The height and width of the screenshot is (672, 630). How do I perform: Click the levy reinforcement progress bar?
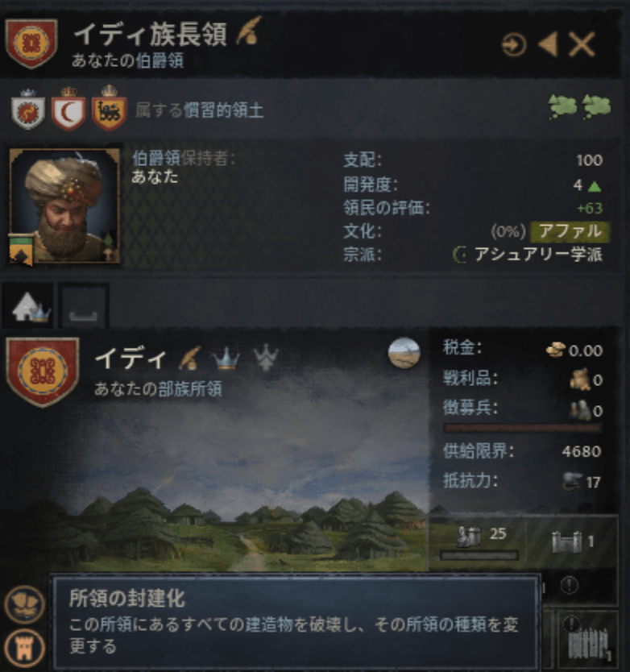point(522,428)
